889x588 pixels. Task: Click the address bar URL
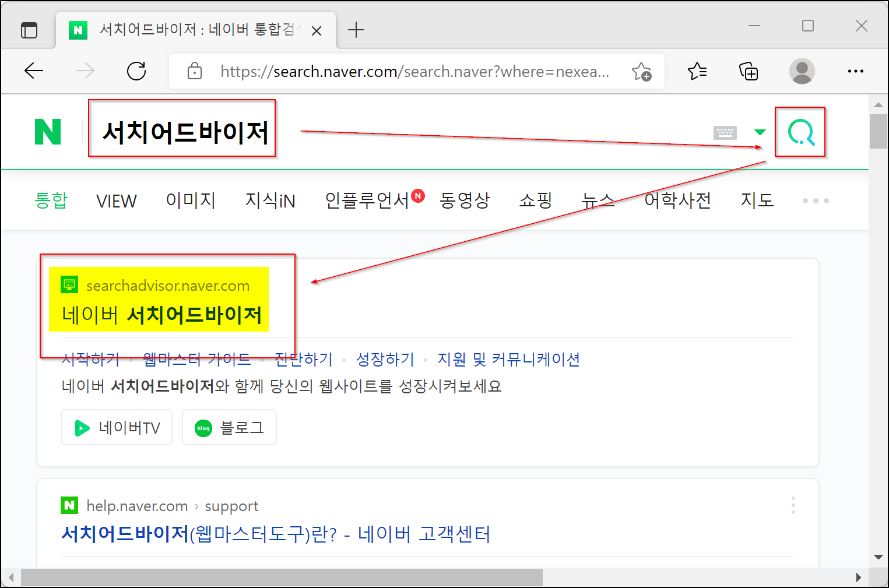(x=414, y=71)
